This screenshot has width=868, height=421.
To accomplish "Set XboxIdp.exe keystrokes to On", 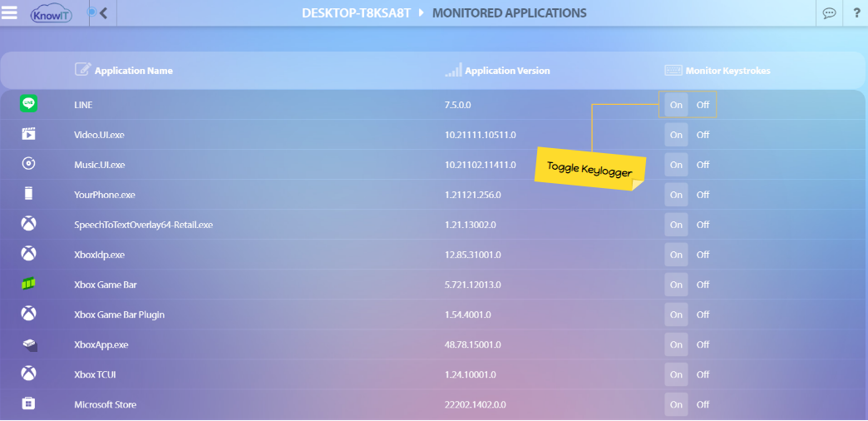I will tap(676, 255).
